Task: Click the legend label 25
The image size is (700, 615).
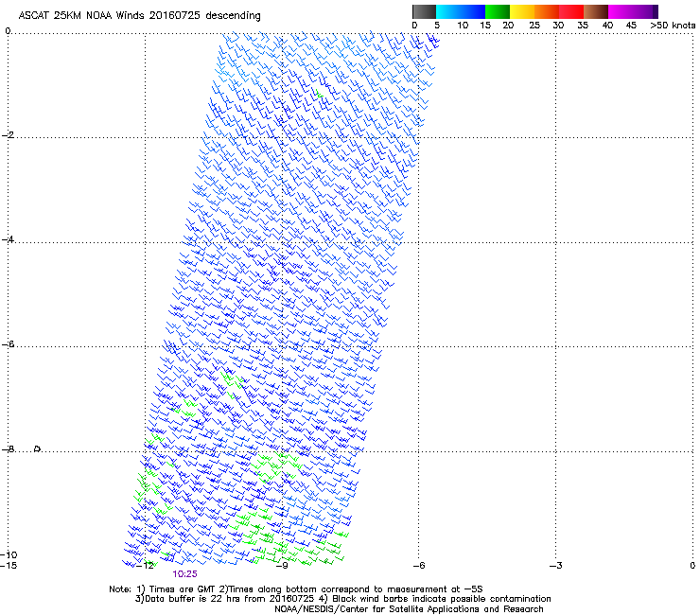Action: [534, 26]
